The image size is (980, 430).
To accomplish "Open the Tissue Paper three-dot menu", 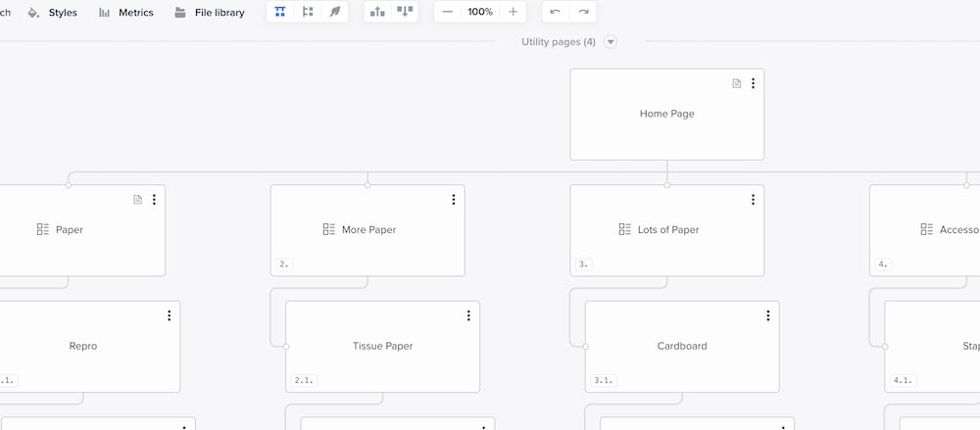I will pos(468,315).
